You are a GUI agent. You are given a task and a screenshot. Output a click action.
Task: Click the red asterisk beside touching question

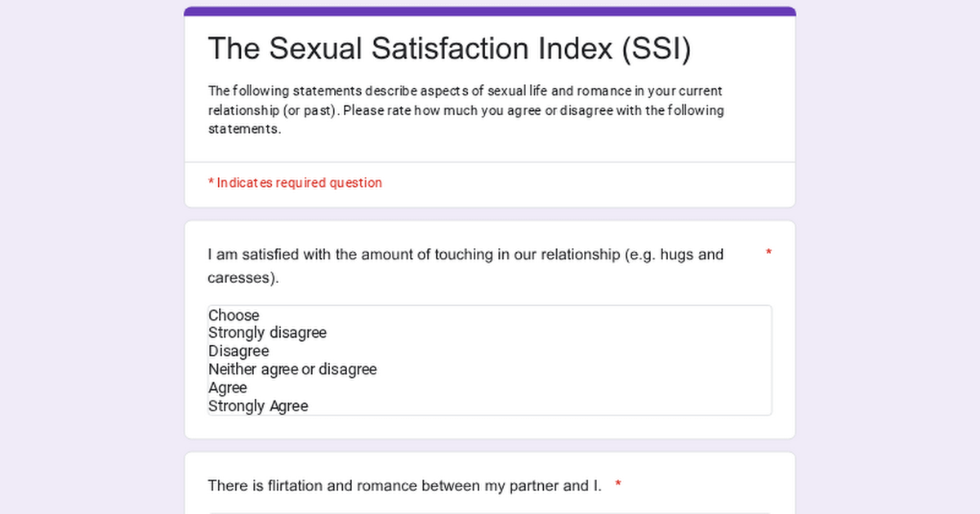[x=768, y=254]
